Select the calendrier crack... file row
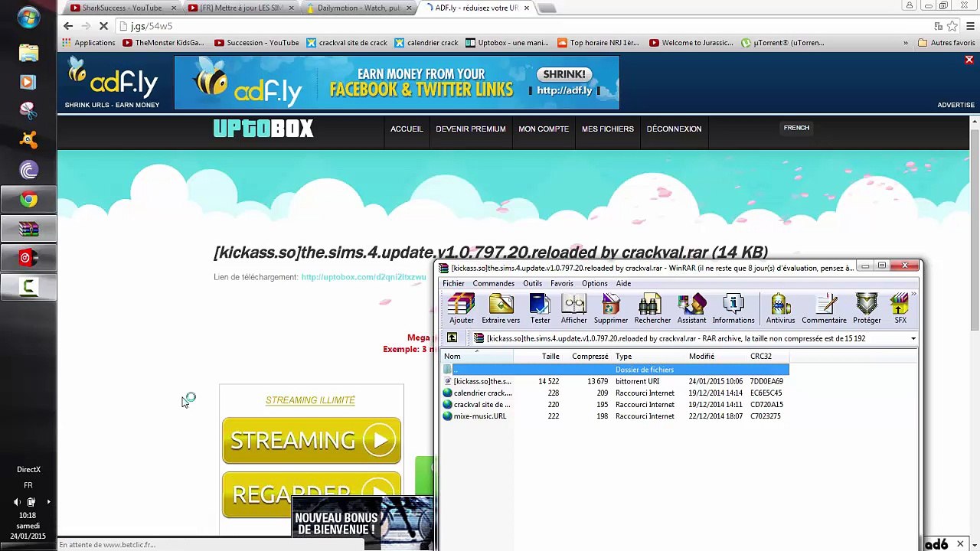 pyautogui.click(x=615, y=393)
